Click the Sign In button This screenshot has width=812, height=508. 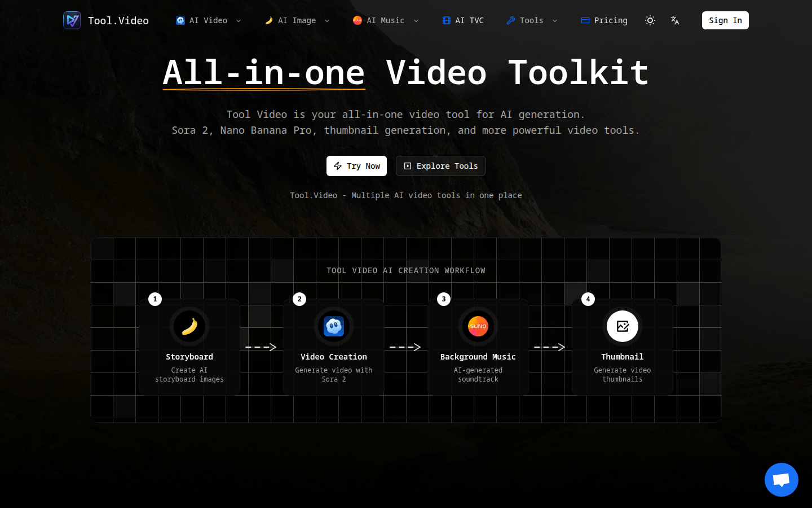coord(725,20)
